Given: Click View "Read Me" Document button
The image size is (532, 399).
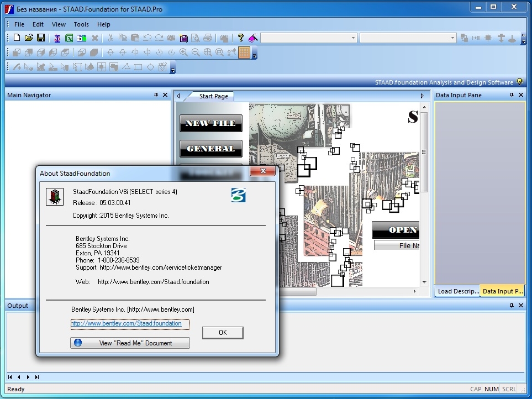Looking at the screenshot, I should tap(130, 343).
